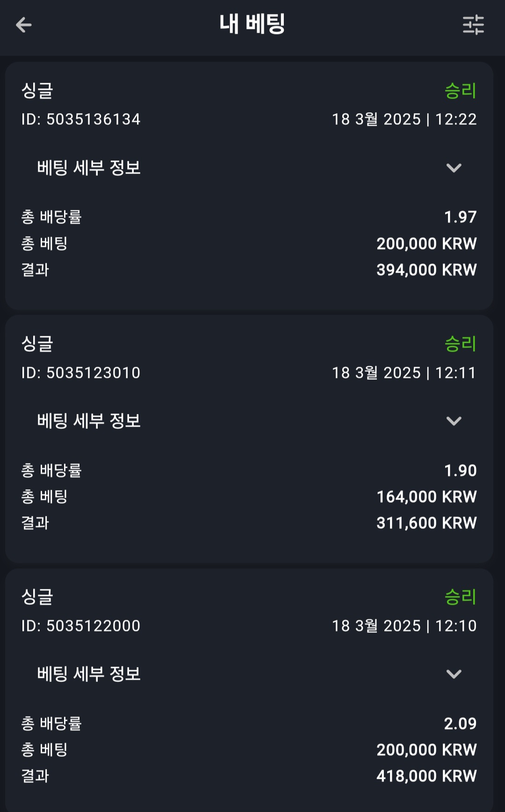
Task: Click the 164,000 KRW stake amount
Action: [x=426, y=497]
